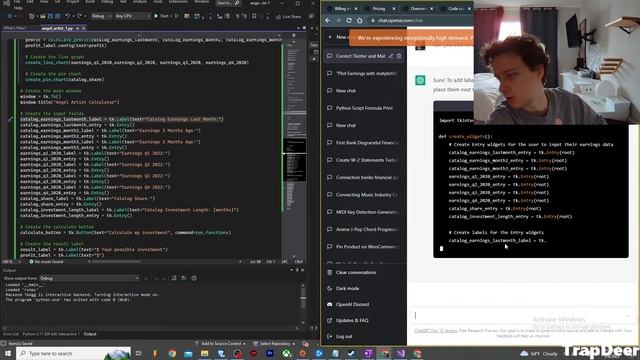This screenshot has width=640, height=360.
Task: Go back in the browser
Action: [328, 20]
